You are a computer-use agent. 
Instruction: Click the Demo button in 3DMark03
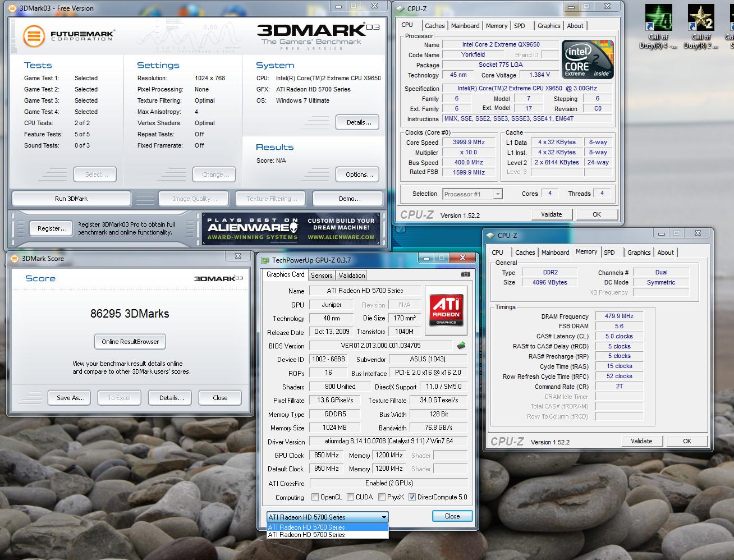[x=348, y=199]
